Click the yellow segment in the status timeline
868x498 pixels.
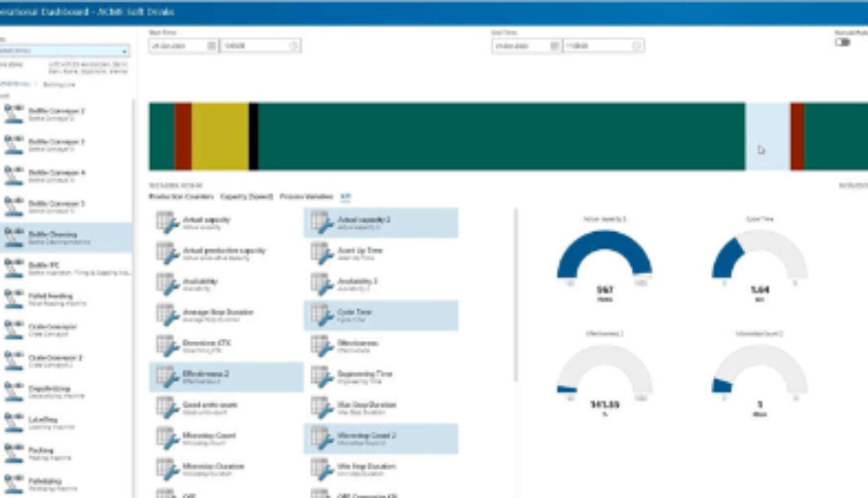pyautogui.click(x=220, y=136)
